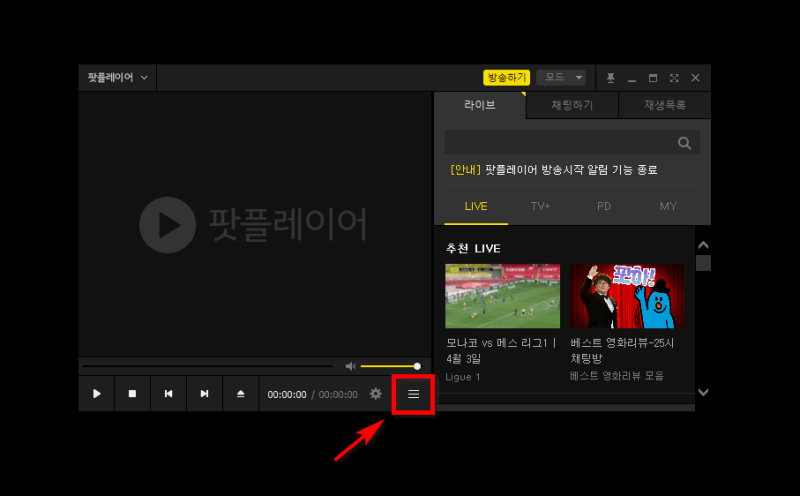Select the TV+ category tab

(x=540, y=206)
